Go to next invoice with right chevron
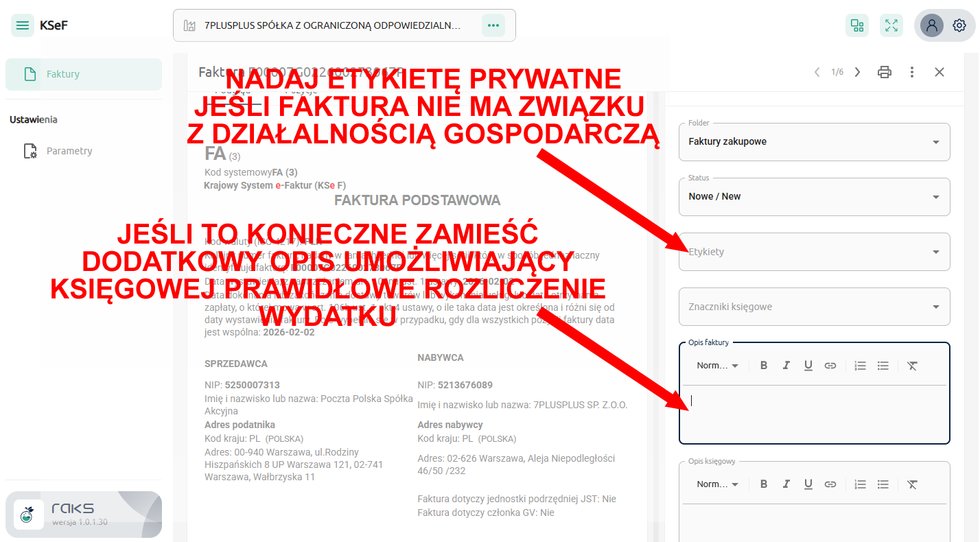Image resolution: width=980 pixels, height=542 pixels. pyautogui.click(x=857, y=72)
